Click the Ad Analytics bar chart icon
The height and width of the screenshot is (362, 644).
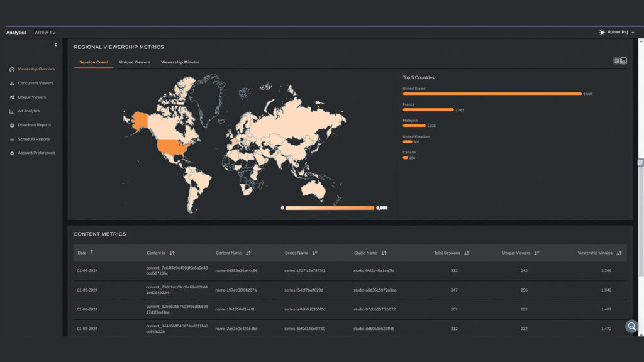[x=12, y=111]
